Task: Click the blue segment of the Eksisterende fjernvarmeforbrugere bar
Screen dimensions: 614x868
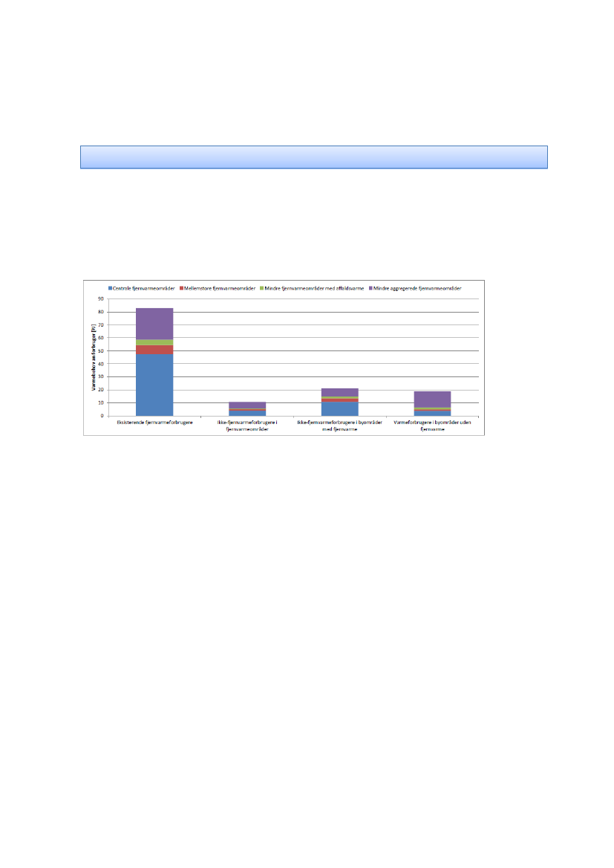Action: pos(154,385)
